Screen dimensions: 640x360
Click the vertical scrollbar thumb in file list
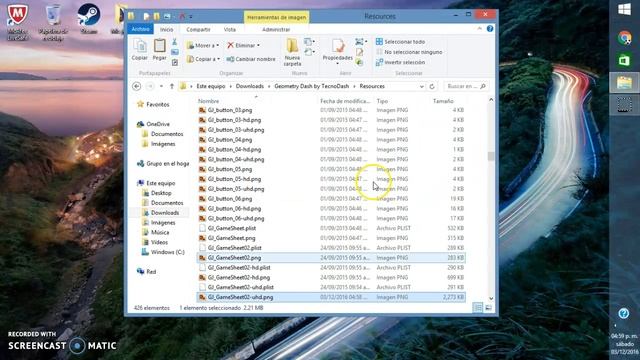point(491,156)
